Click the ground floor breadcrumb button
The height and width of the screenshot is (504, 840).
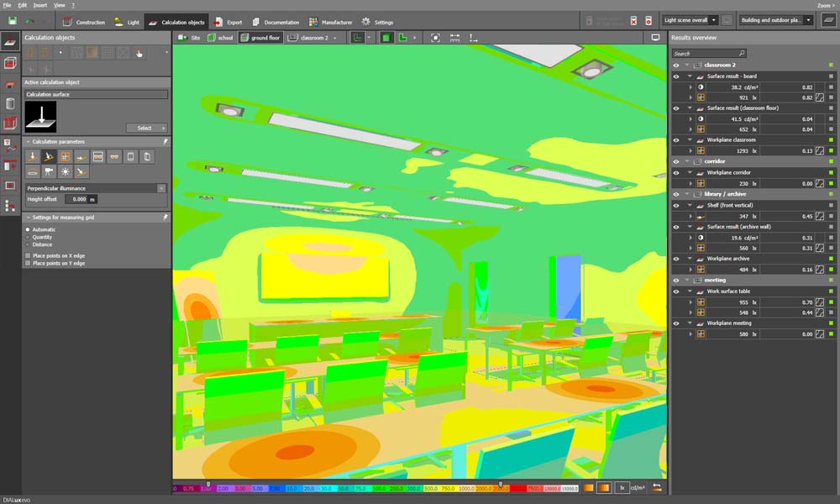click(x=260, y=38)
